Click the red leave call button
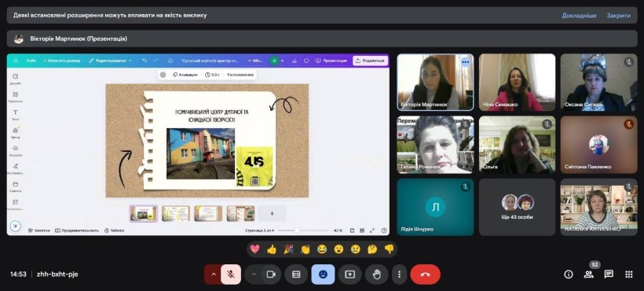The image size is (644, 291). 425,274
